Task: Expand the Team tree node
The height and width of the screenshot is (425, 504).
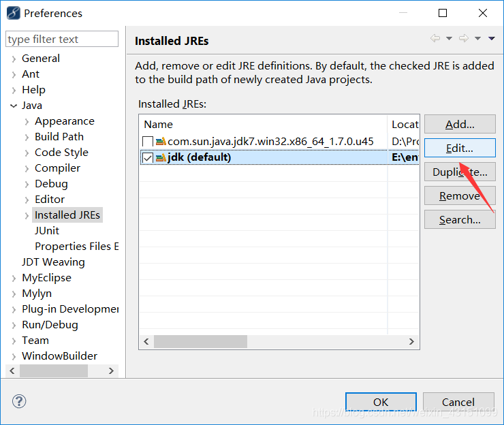Action: [14, 341]
